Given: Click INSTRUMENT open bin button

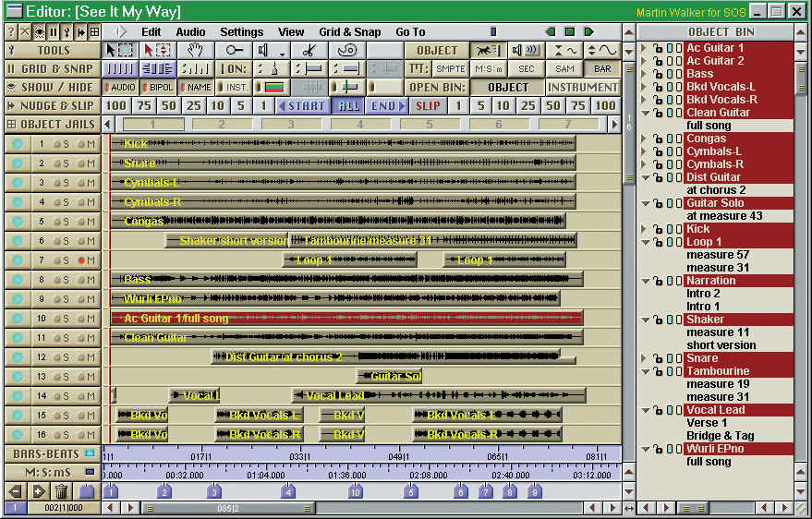Looking at the screenshot, I should (582, 87).
